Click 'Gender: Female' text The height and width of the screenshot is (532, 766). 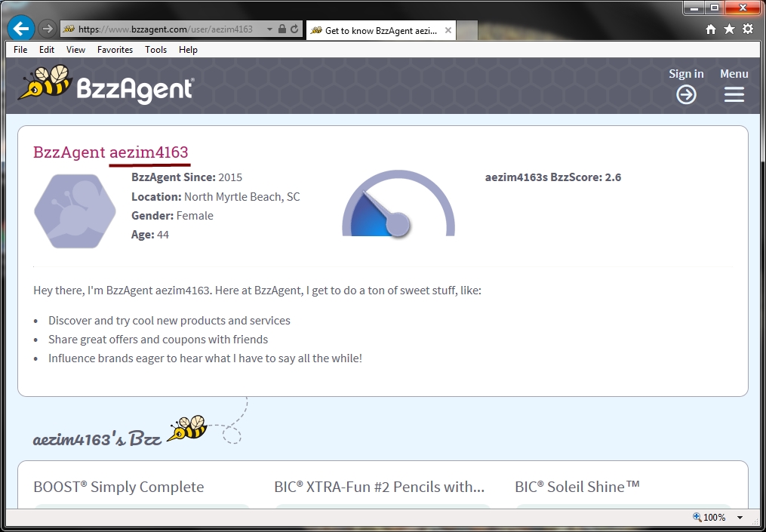pos(173,215)
